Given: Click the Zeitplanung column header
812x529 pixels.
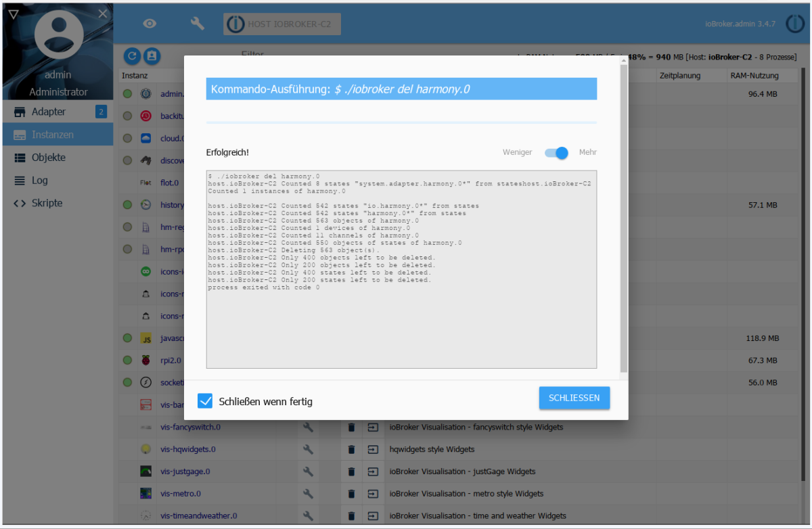Looking at the screenshot, I should click(x=680, y=76).
